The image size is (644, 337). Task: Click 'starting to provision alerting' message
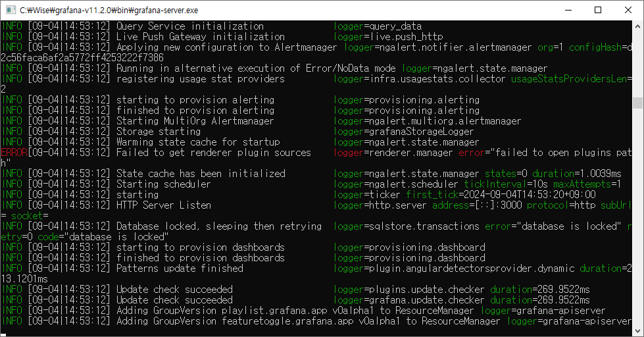[x=195, y=100]
